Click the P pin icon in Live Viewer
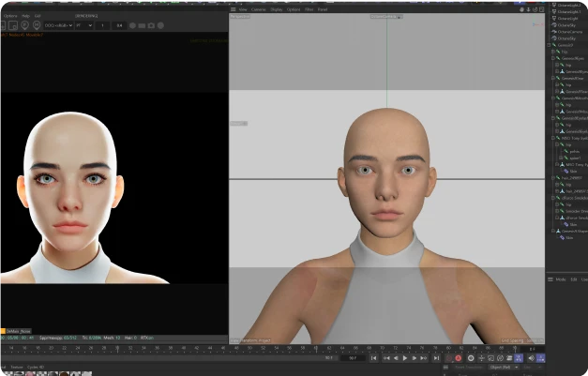Image resolution: width=588 pixels, height=376 pixels. tap(24, 25)
